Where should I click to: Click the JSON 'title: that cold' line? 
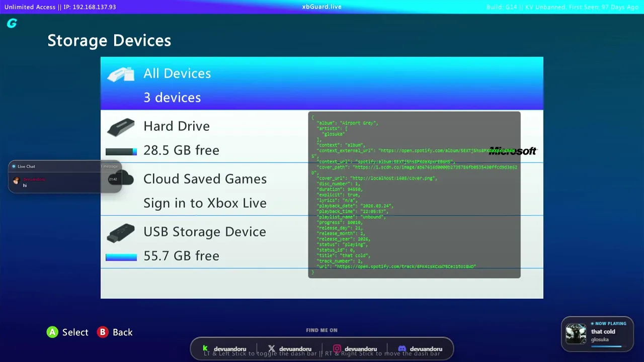click(343, 255)
